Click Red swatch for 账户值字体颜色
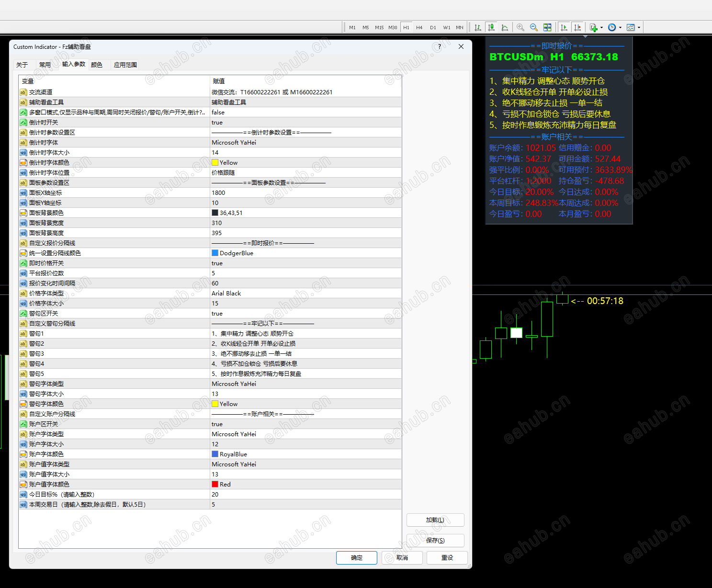The image size is (712, 588). (215, 485)
